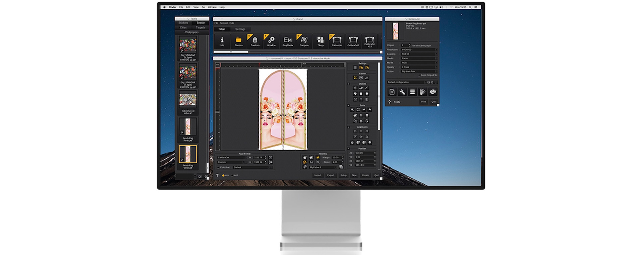Open wrench settings in CalderaJet window
The height and width of the screenshot is (255, 644).
402,92
